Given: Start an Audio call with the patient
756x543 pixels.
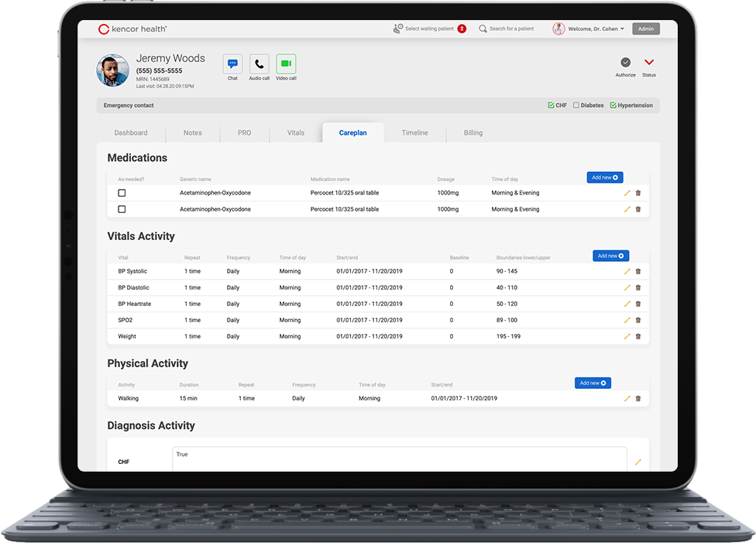Looking at the screenshot, I should click(259, 64).
